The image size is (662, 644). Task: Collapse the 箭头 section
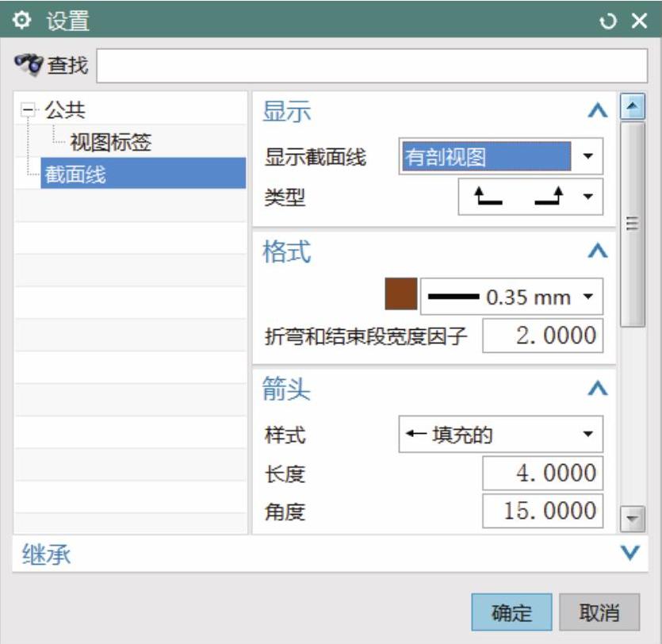(x=598, y=388)
